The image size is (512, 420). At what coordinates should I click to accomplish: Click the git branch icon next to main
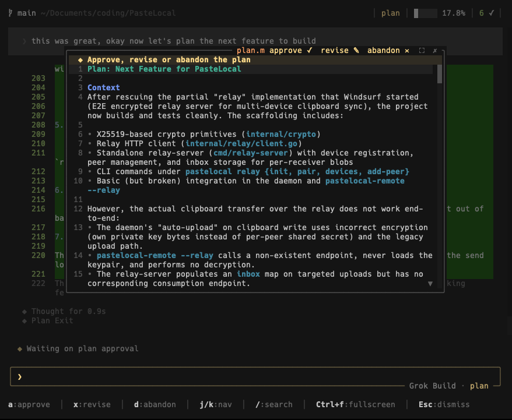10,13
